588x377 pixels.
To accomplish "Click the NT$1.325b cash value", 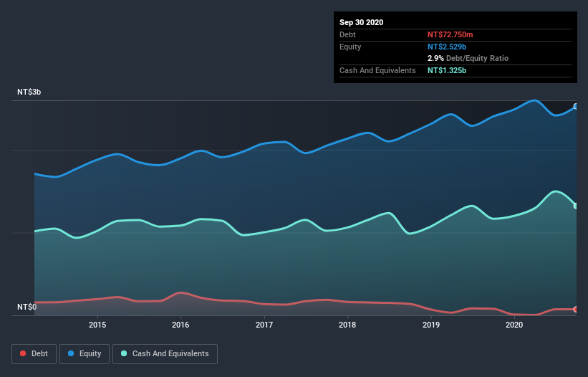I will [x=447, y=70].
